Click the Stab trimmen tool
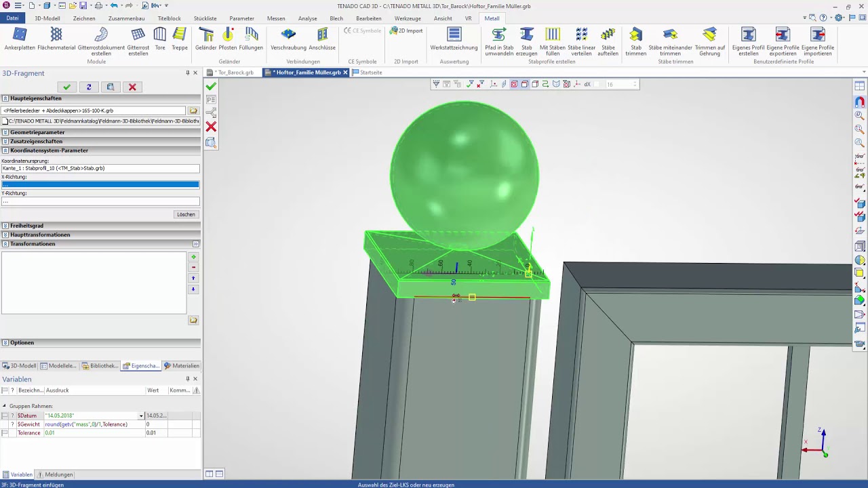 [x=636, y=41]
